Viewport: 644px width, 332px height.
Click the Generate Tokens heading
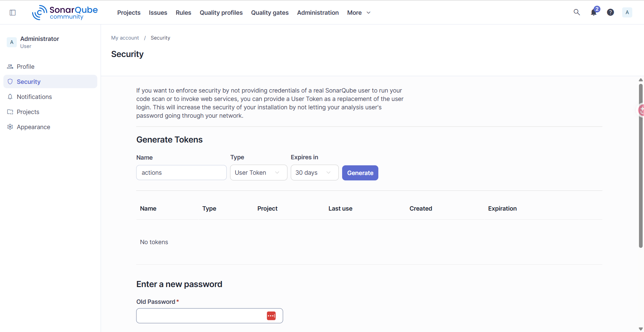click(169, 140)
